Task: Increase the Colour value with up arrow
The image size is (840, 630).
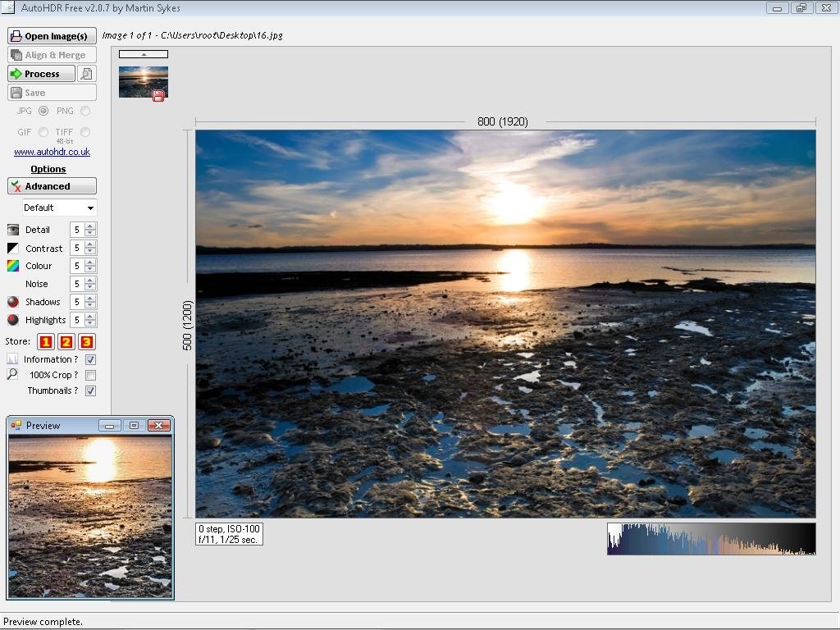Action: (x=90, y=262)
